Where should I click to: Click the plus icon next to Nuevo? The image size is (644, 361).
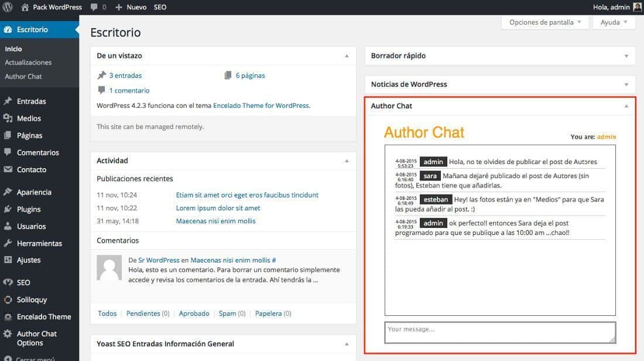click(119, 7)
